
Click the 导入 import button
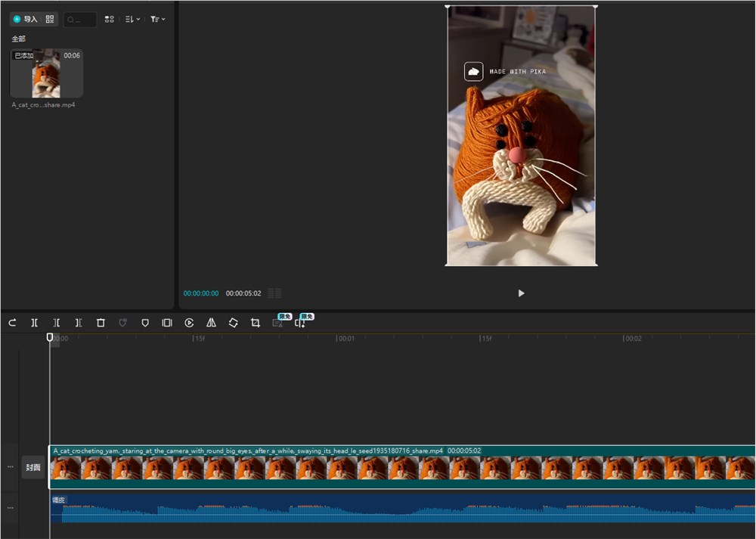[25, 19]
